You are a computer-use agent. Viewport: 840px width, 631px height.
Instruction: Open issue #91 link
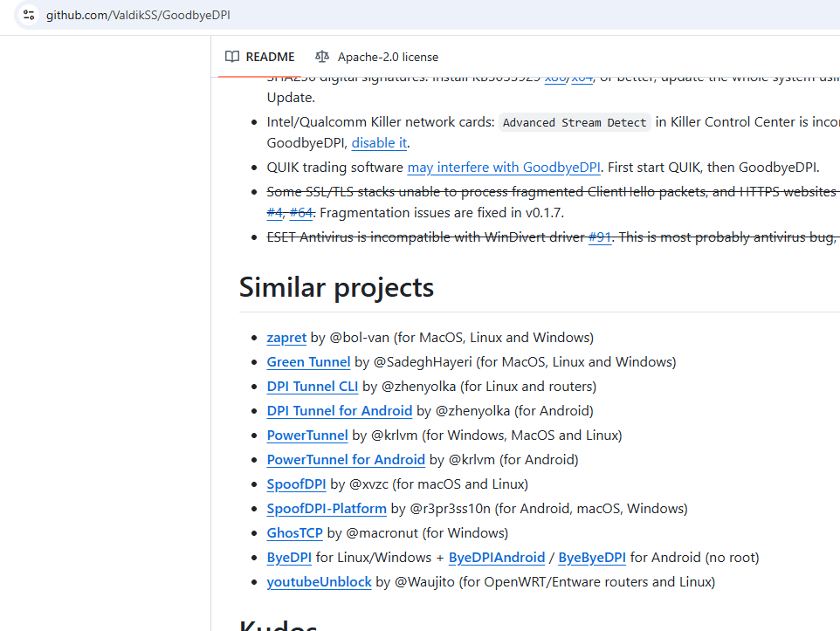[x=600, y=237]
